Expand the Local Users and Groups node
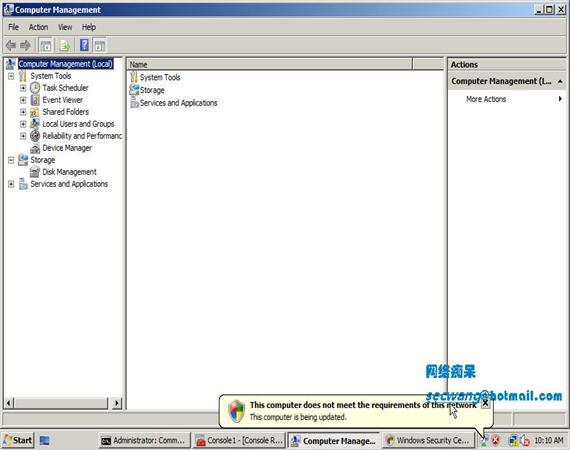This screenshot has width=570, height=450. point(23,124)
